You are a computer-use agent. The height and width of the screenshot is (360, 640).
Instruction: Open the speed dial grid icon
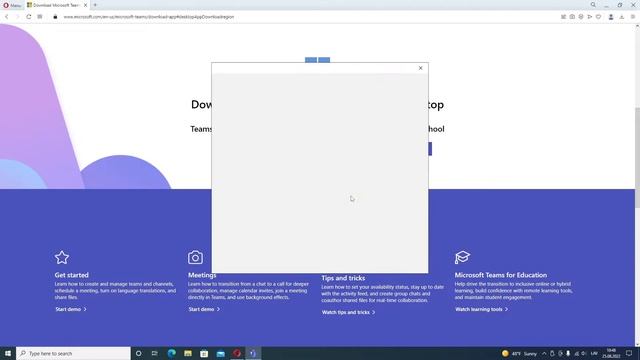[40, 17]
